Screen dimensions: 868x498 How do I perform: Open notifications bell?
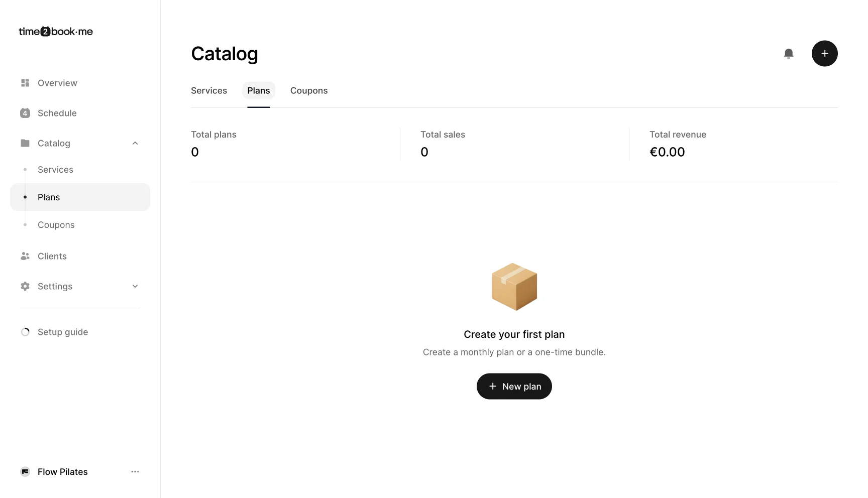pos(789,54)
